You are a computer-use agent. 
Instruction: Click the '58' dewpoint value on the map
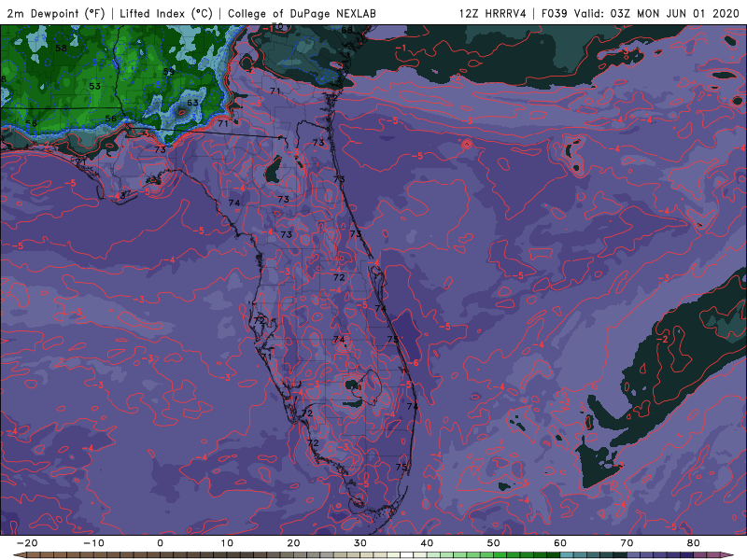(x=61, y=49)
